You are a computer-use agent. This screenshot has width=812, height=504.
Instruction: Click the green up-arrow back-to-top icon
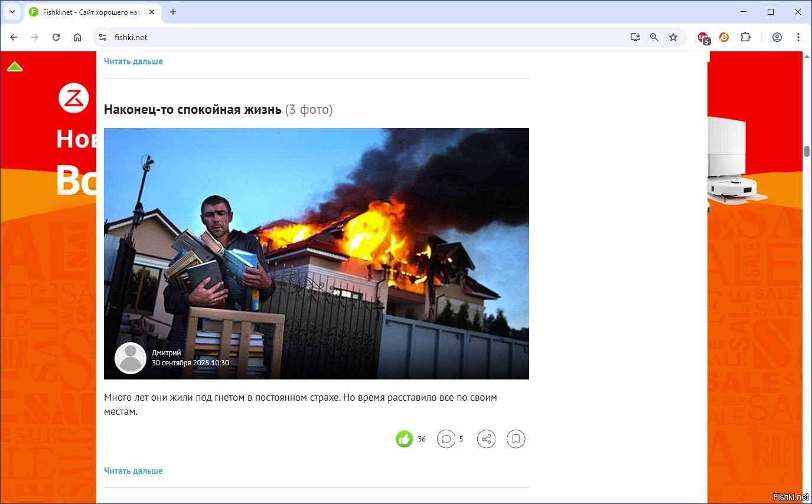coord(15,67)
